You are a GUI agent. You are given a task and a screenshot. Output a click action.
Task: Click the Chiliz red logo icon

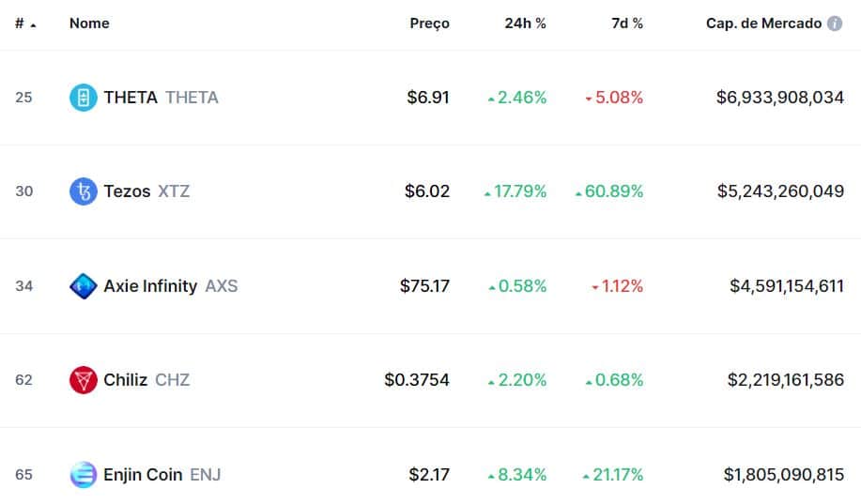tap(84, 380)
